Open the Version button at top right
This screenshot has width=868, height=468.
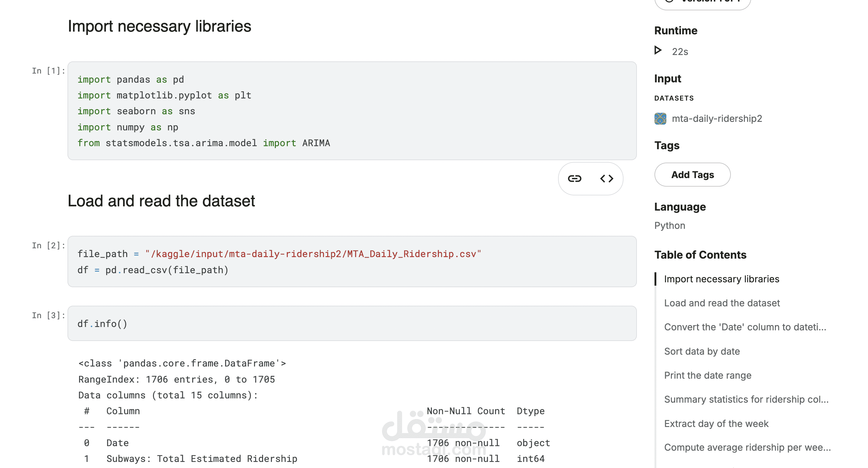coord(703,3)
